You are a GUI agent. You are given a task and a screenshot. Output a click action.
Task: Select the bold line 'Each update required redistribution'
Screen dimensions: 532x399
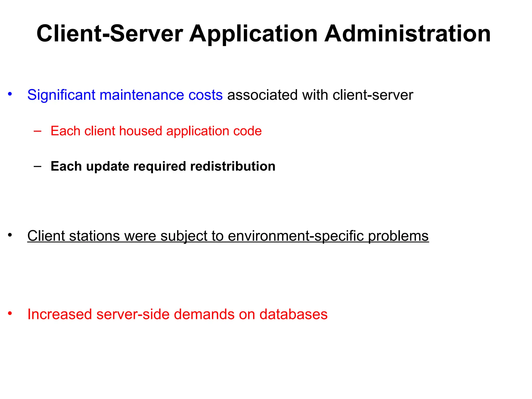[163, 167]
